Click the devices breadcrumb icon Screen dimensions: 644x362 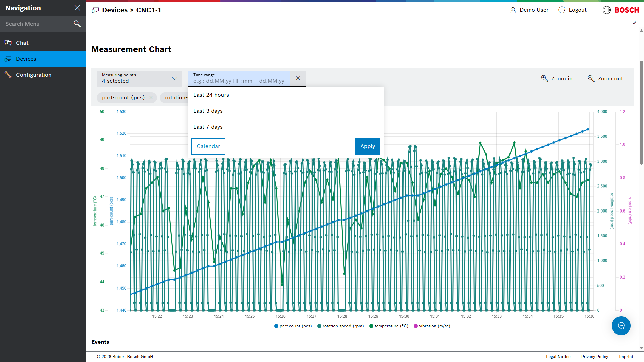pyautogui.click(x=95, y=10)
